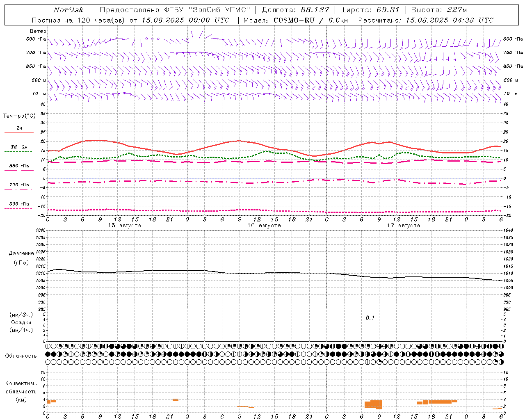Click the "Td 2м" dew point legend entry
Viewport: 525px width, 420px height.
[19, 147]
